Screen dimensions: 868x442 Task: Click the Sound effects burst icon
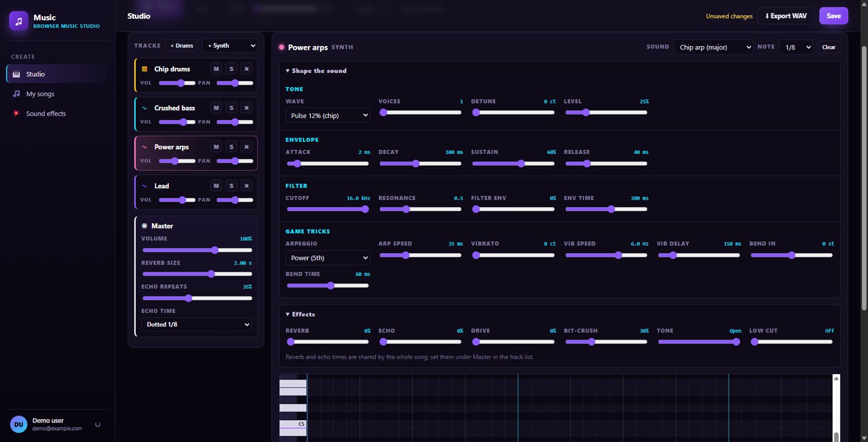click(x=16, y=113)
